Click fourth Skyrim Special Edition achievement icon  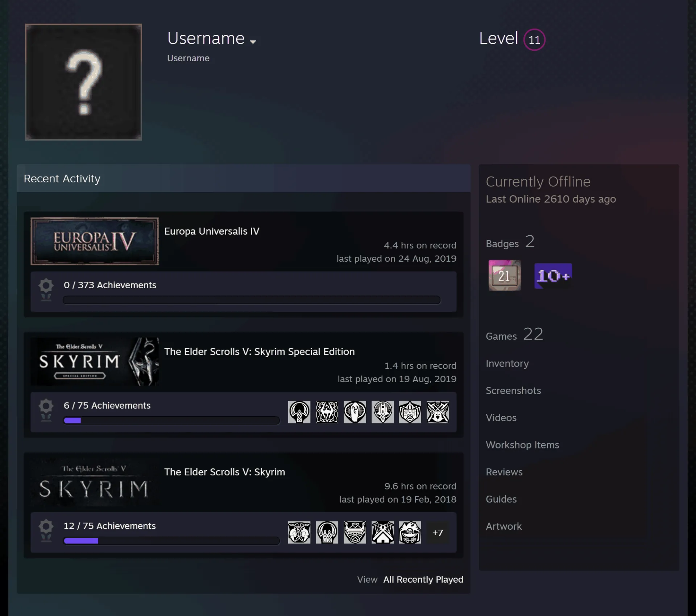click(x=382, y=412)
